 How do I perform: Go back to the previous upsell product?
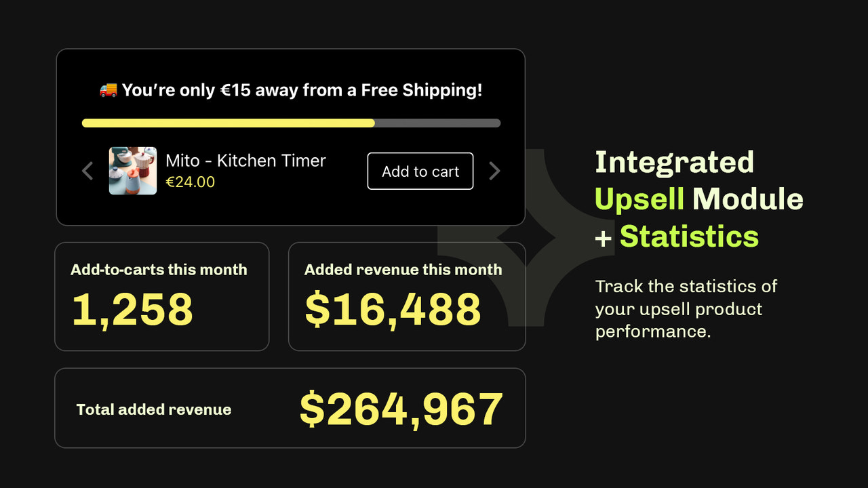(87, 171)
